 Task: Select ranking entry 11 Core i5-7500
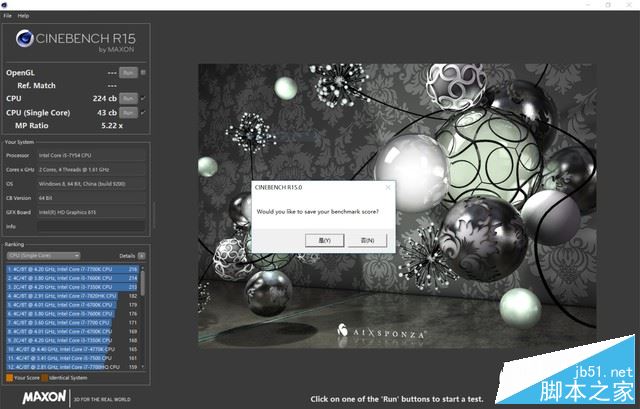[73, 358]
